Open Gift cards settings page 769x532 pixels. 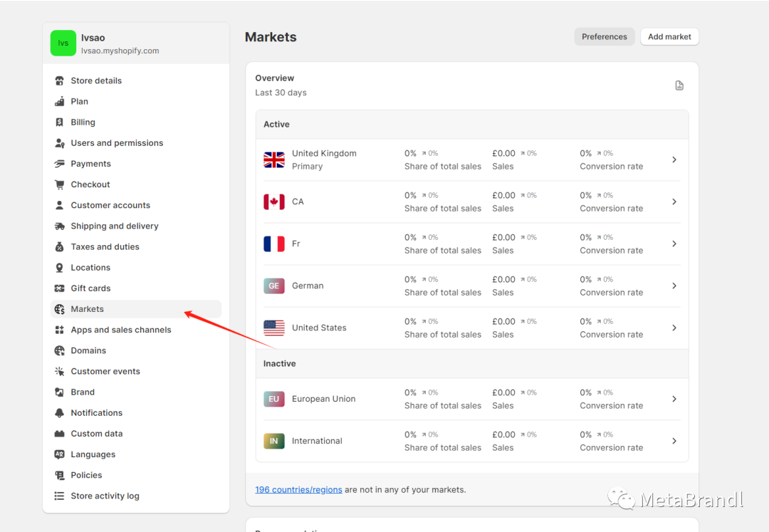click(136, 288)
